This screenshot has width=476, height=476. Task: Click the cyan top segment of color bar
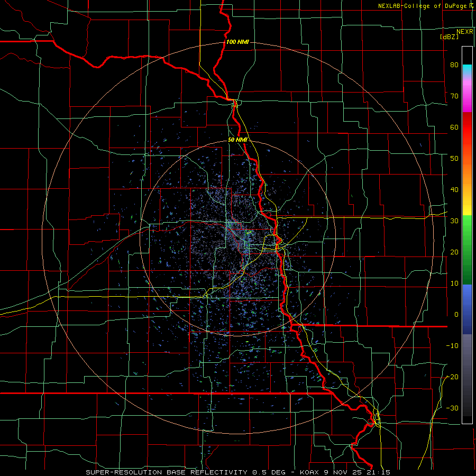pos(467,69)
